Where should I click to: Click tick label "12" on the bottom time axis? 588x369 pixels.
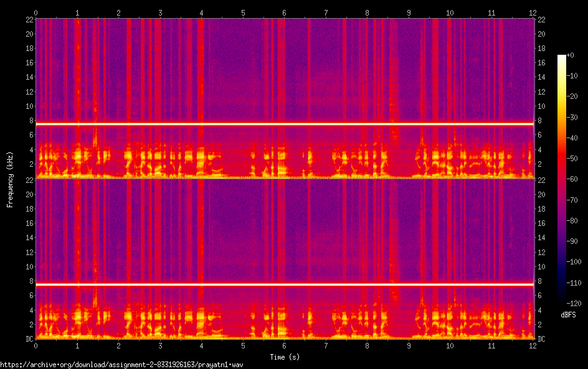533,346
